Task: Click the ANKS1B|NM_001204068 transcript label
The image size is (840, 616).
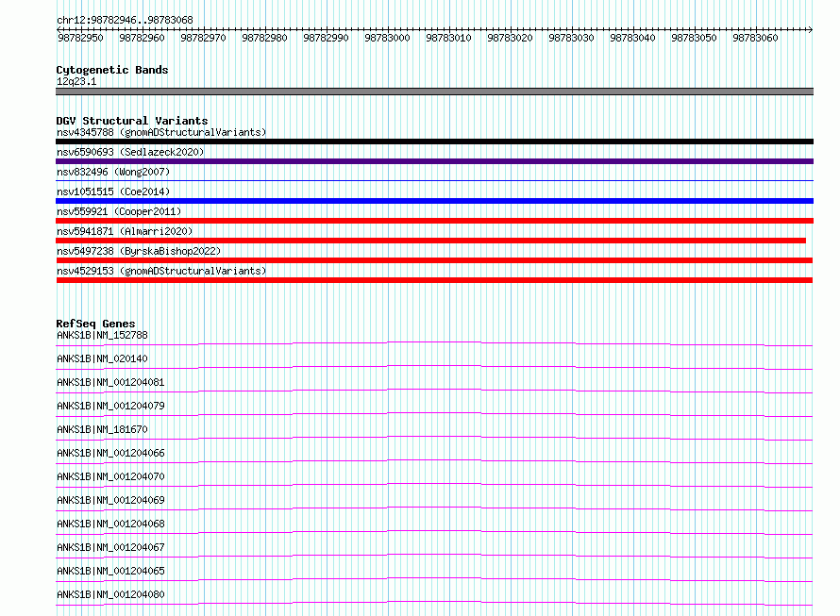Action: (x=110, y=524)
